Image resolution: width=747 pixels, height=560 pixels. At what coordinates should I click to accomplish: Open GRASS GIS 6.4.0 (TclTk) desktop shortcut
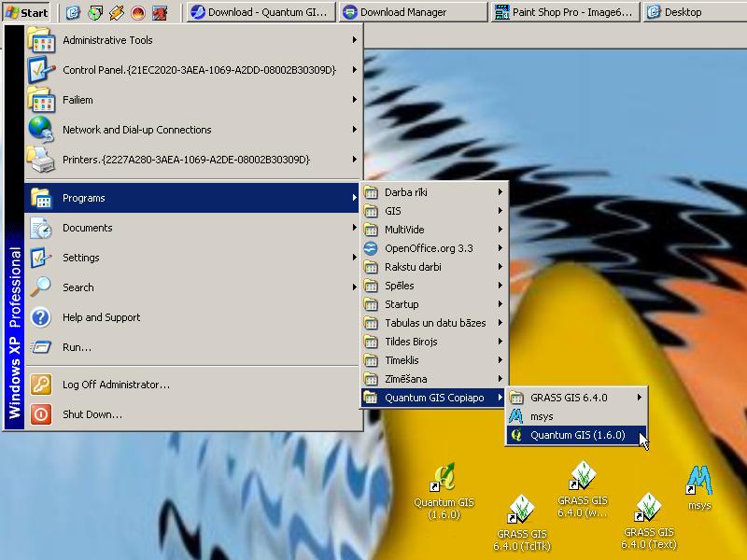522,523
